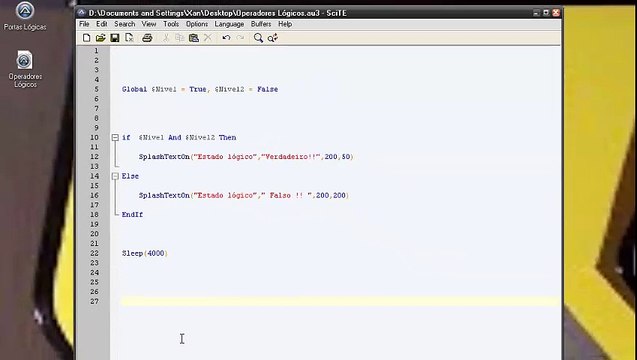Close the current file with toolbar icon
This screenshot has width=637, height=360.
point(129,38)
